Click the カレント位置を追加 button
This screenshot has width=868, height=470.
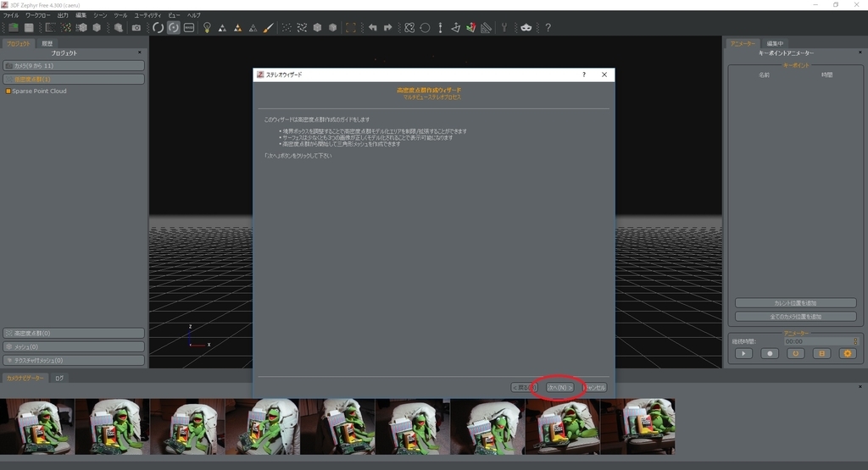tap(795, 303)
